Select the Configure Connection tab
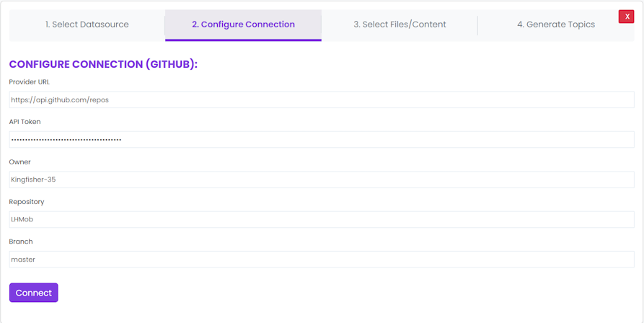This screenshot has width=644, height=323. pos(243,25)
